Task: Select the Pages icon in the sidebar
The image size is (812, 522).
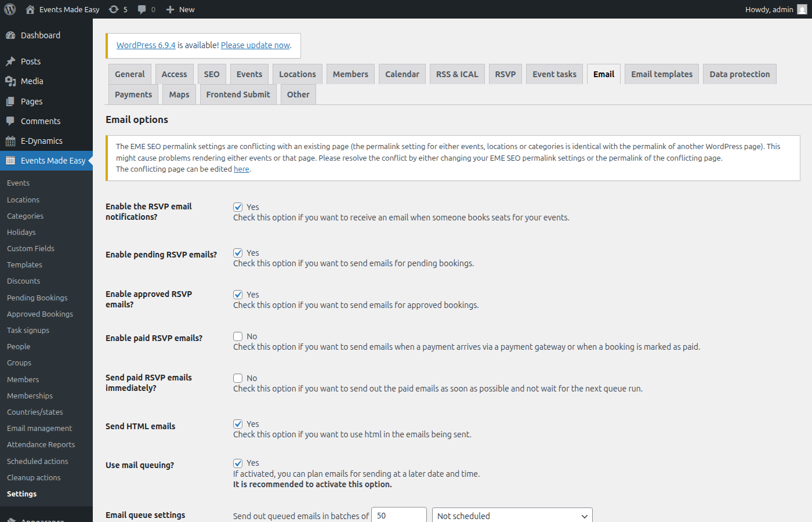Action: [12, 101]
